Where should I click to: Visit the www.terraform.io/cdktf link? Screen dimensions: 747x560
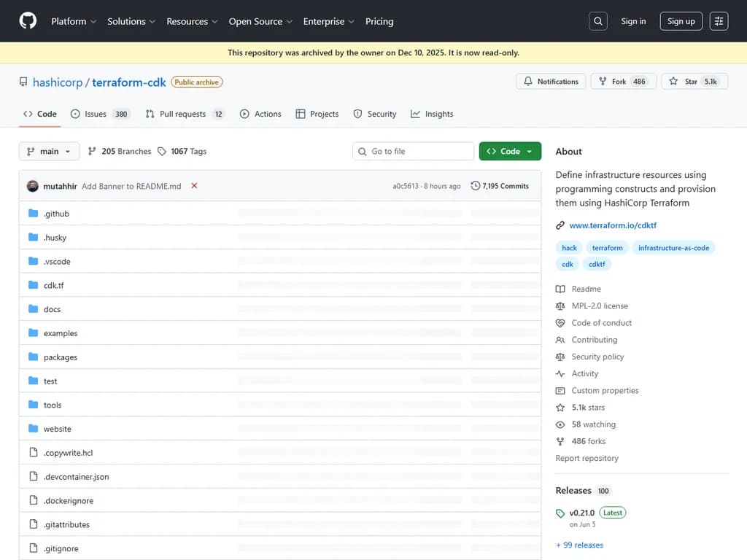(x=614, y=225)
